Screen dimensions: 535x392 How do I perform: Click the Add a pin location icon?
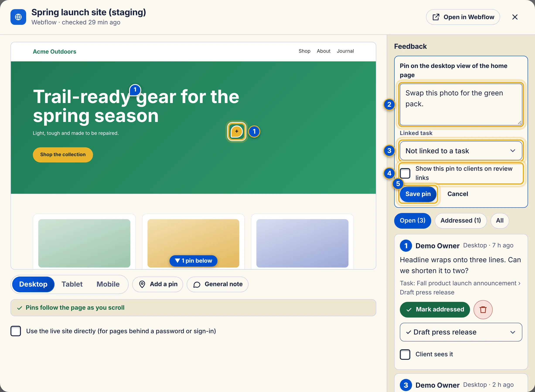tap(142, 284)
